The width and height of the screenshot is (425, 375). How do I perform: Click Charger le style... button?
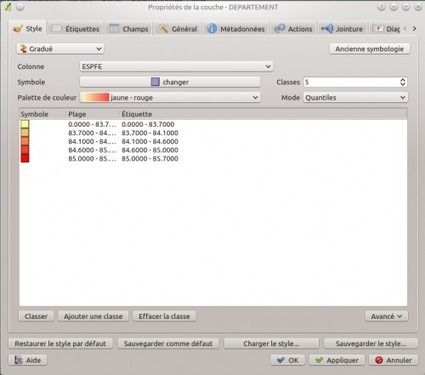click(x=271, y=343)
